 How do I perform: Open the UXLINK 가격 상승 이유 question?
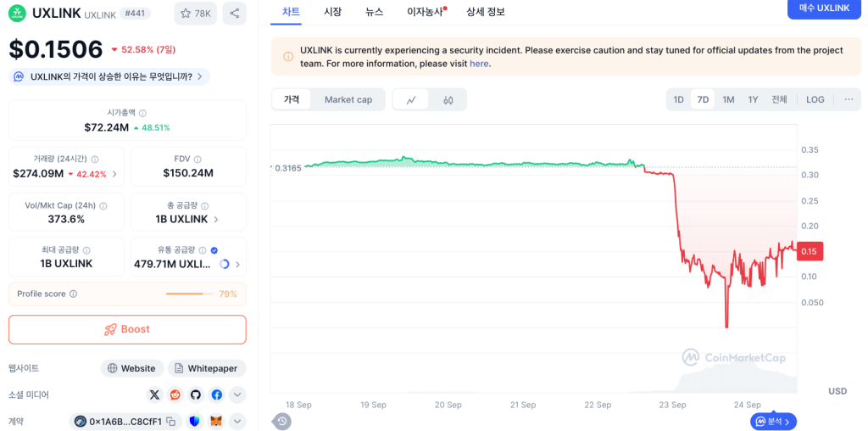tap(109, 76)
